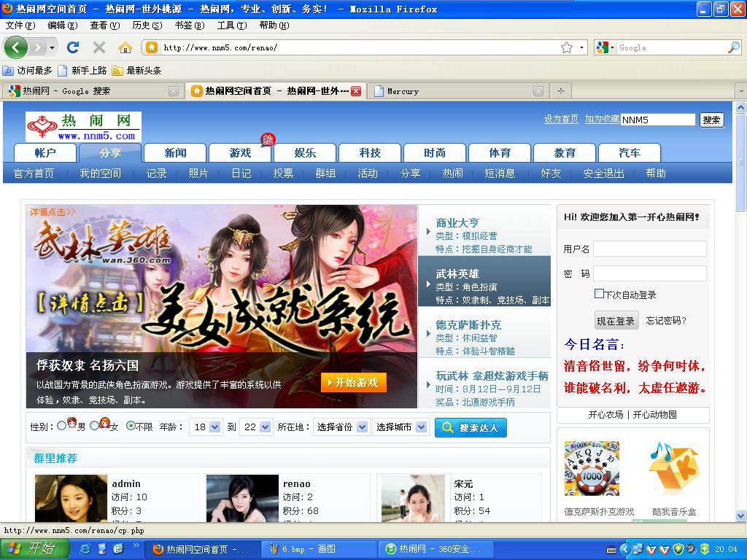The height and width of the screenshot is (560, 747).
Task: Click the scrollbar up arrow
Action: pyautogui.click(x=741, y=108)
